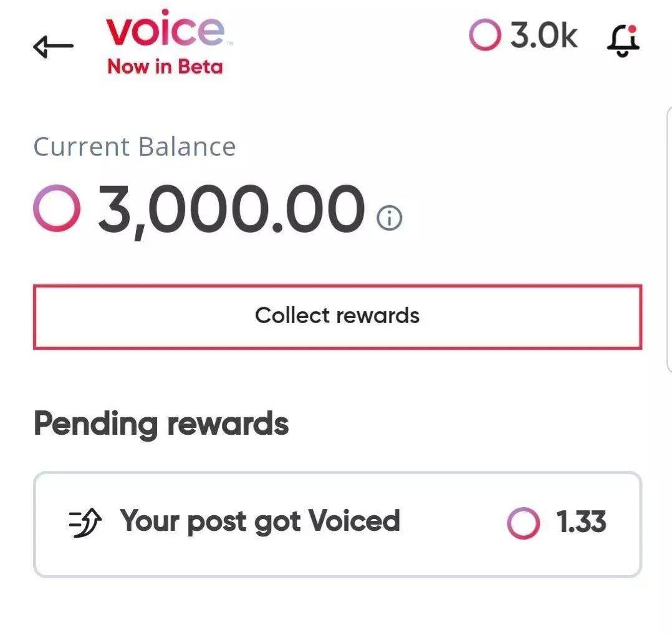
Task: Click the 'Now in Beta' label
Action: click(165, 67)
